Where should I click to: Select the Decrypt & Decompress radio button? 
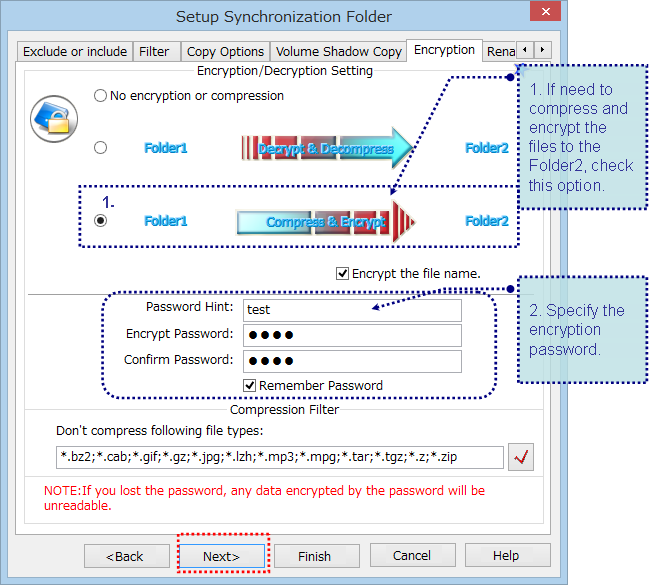[x=100, y=147]
